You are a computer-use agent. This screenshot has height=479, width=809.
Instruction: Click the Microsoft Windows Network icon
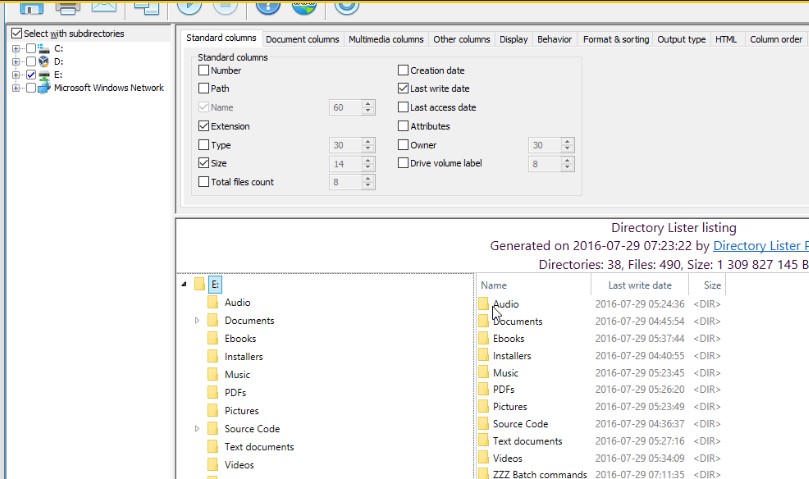(44, 88)
